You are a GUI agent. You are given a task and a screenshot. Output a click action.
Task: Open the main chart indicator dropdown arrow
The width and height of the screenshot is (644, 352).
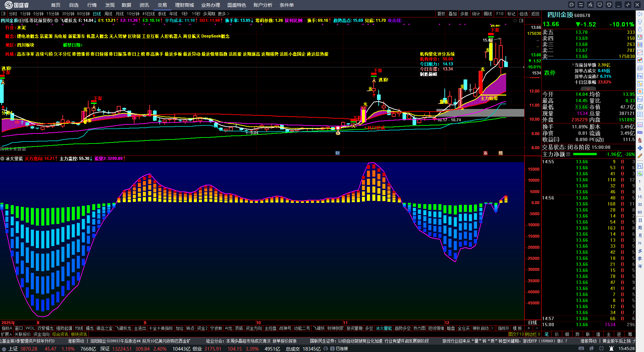click(56, 20)
